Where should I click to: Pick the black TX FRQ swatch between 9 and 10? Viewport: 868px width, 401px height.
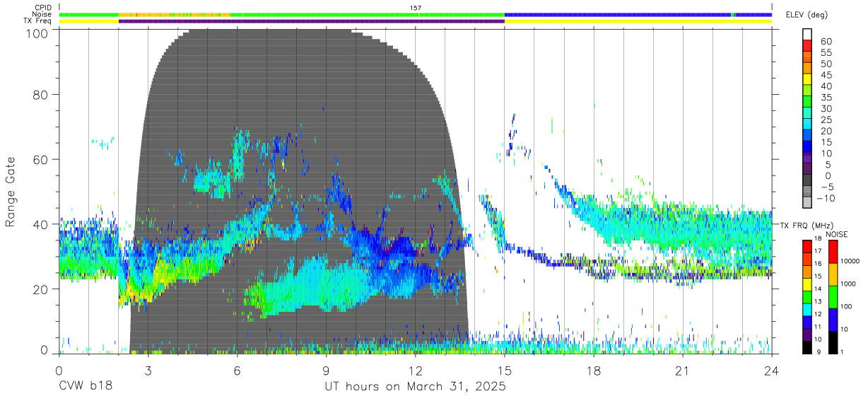coord(808,346)
